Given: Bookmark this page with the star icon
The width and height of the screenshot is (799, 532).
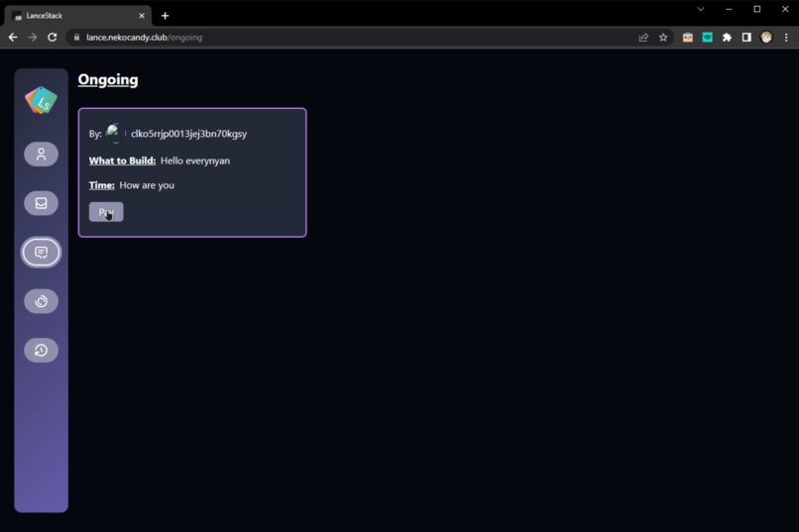Looking at the screenshot, I should [x=663, y=38].
